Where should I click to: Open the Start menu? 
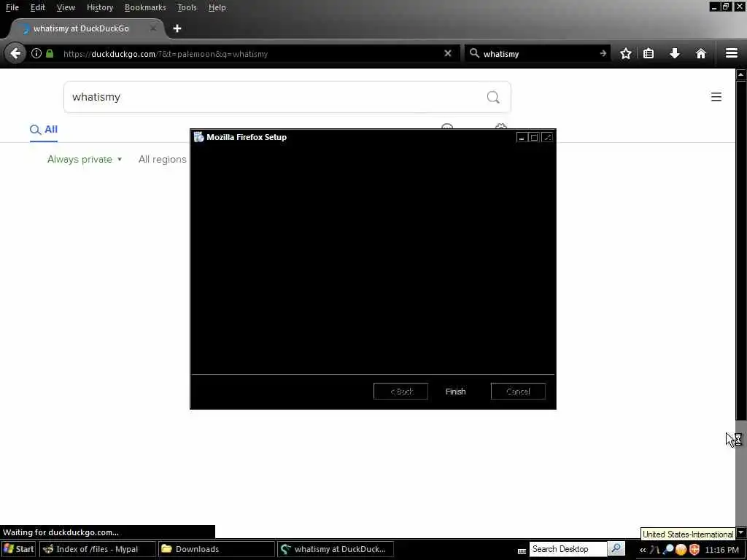pyautogui.click(x=19, y=549)
